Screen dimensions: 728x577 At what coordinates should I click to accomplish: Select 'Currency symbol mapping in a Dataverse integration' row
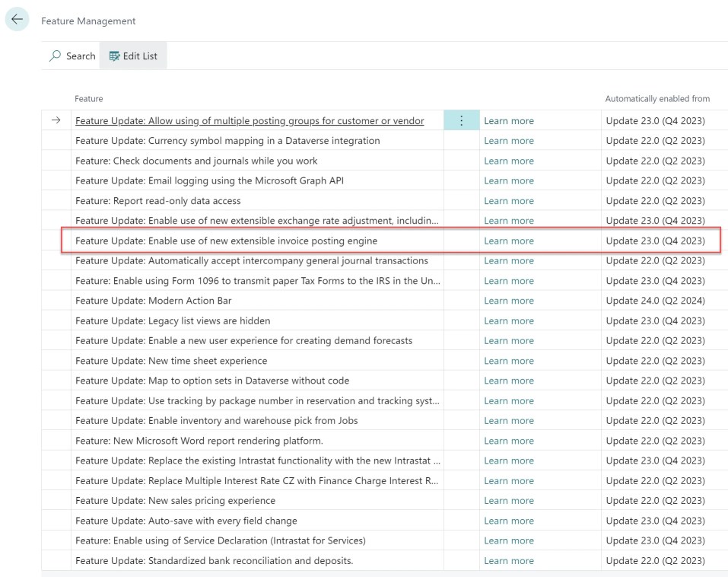227,141
